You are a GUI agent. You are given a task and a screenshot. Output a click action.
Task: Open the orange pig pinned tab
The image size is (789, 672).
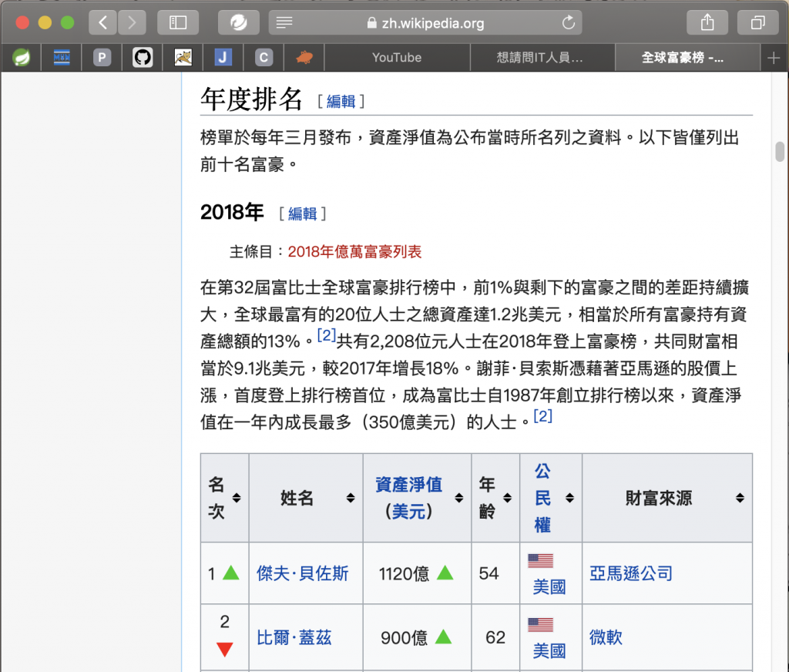tap(304, 57)
